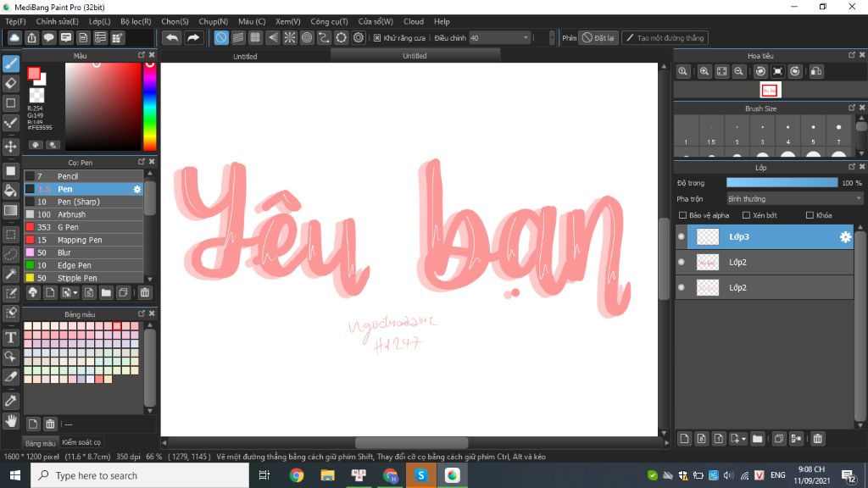Image resolution: width=868 pixels, height=488 pixels.
Task: Click the Windows taskbar search box
Action: (x=140, y=476)
